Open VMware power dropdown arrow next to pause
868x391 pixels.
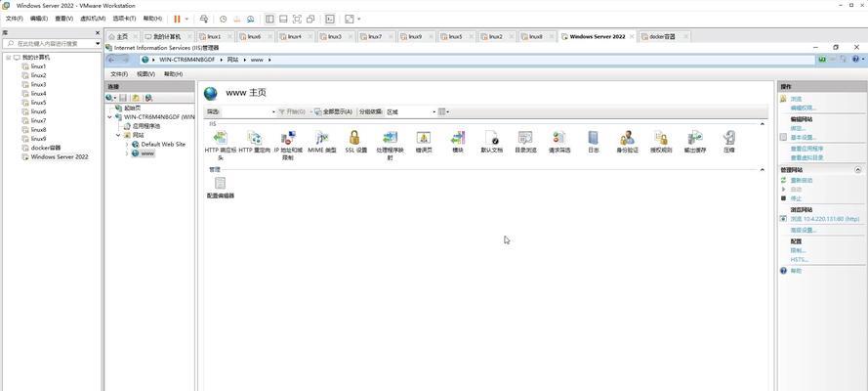[186, 19]
